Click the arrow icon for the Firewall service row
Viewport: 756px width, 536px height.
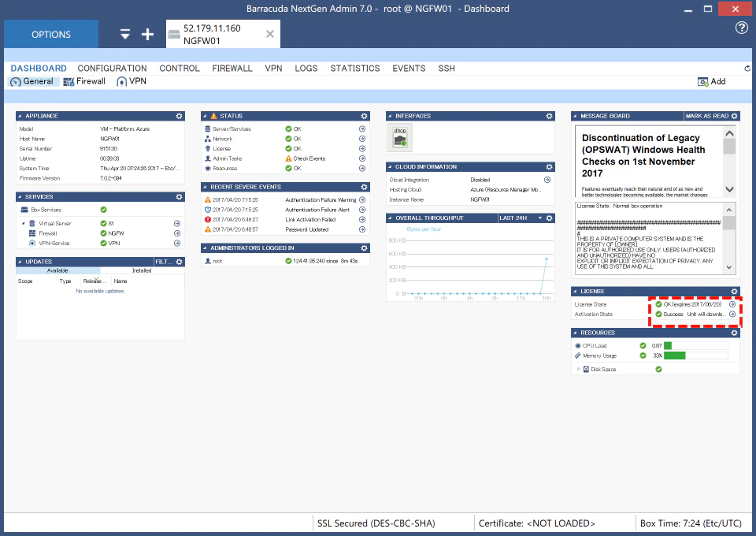coord(177,233)
